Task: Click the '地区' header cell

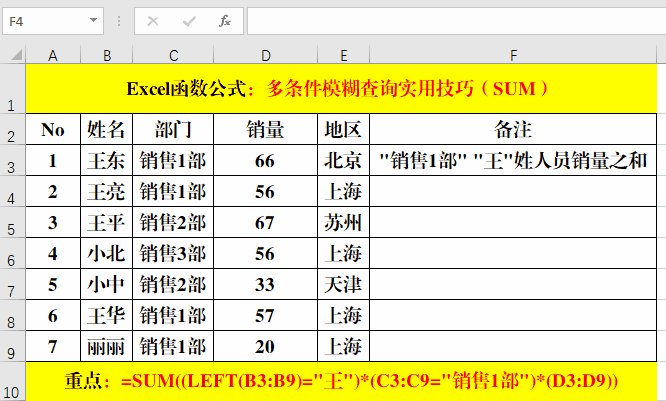Action: (x=344, y=129)
